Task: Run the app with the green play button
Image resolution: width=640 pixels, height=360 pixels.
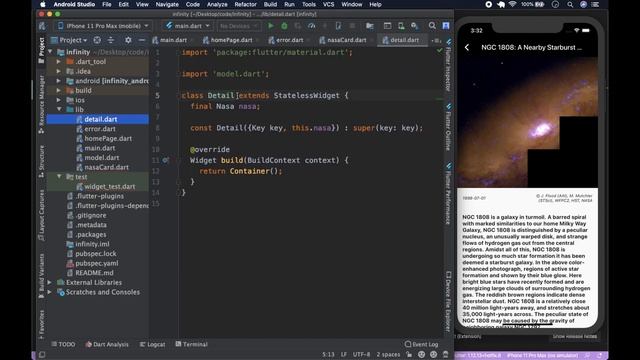Action: [x=270, y=26]
